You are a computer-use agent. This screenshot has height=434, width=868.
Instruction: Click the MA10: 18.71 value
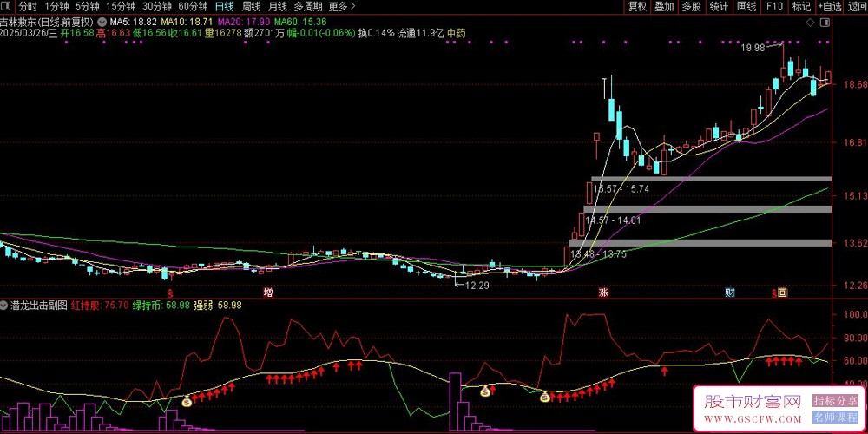coord(187,23)
